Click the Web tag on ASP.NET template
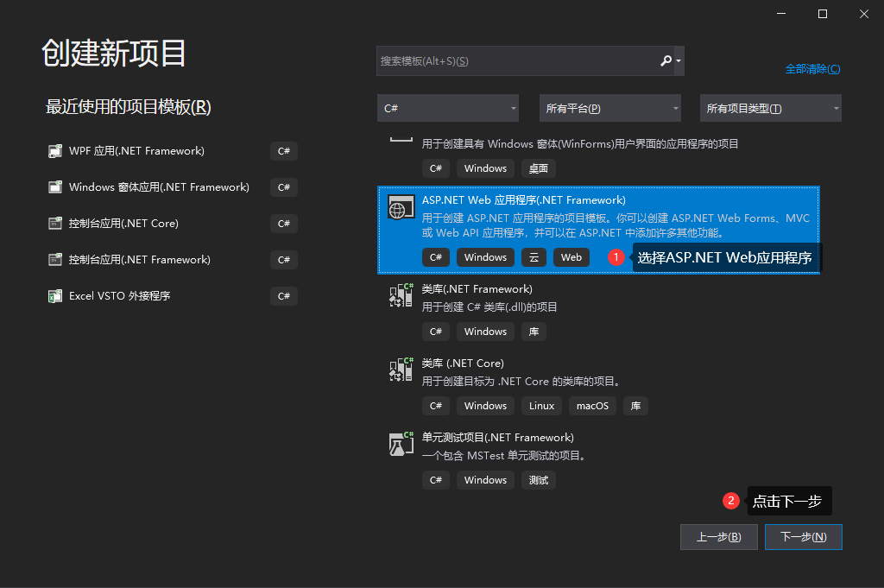884x588 pixels. coord(571,257)
